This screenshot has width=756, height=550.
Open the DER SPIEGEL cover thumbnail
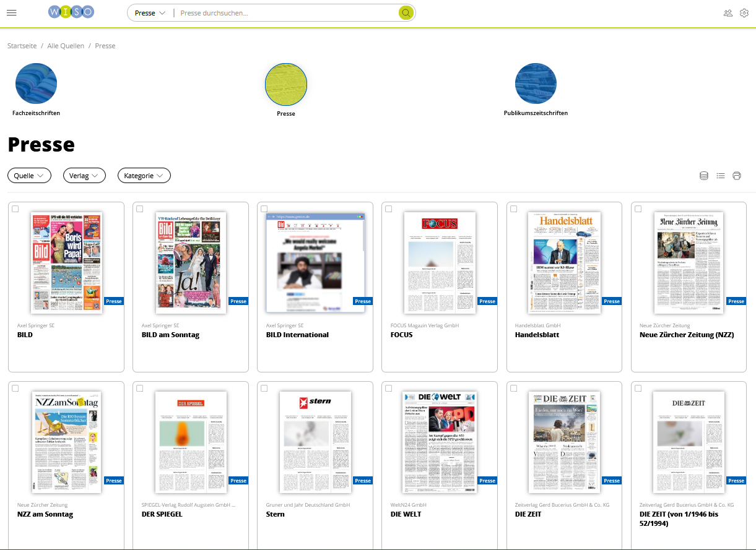pyautogui.click(x=191, y=442)
